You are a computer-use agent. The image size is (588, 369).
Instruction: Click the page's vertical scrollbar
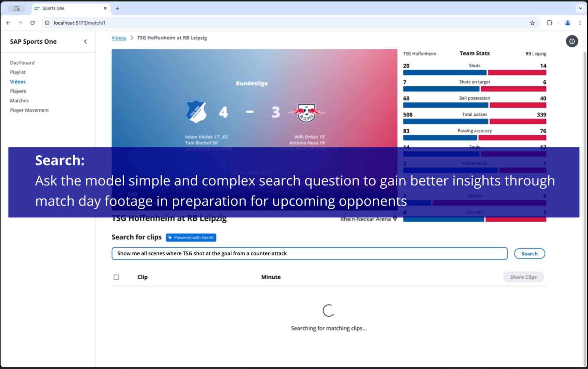(x=585, y=209)
